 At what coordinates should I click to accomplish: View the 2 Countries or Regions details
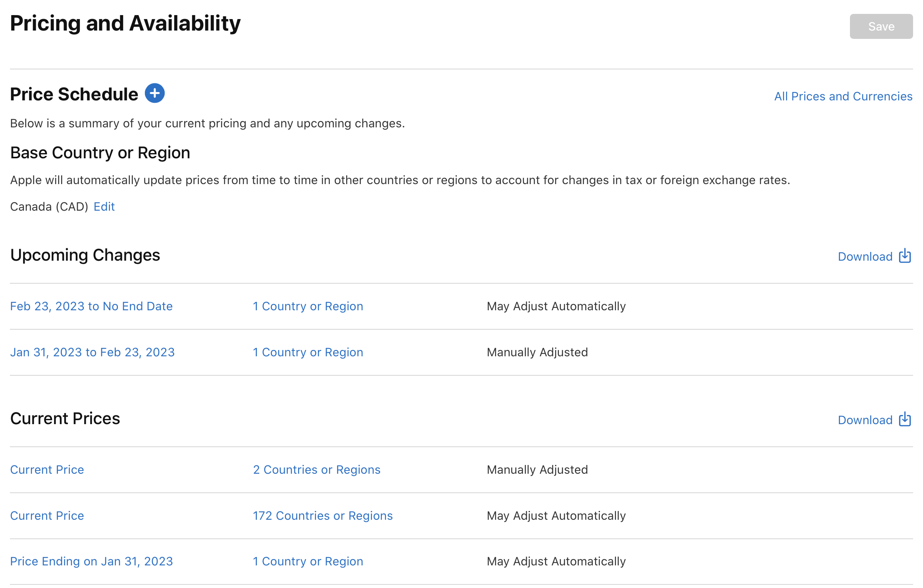point(316,469)
